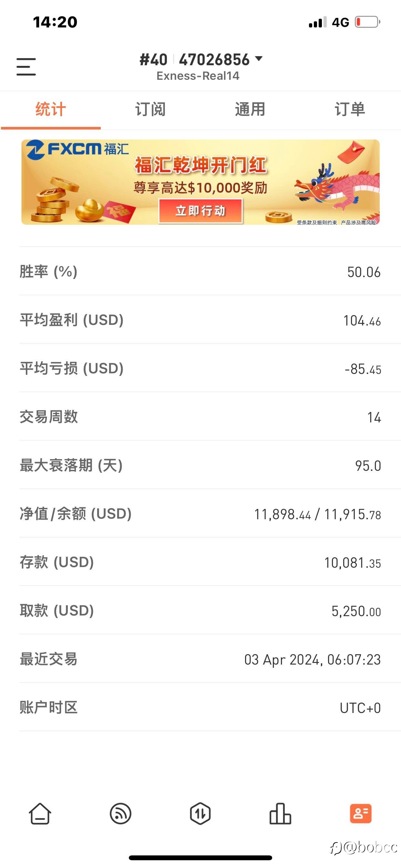The width and height of the screenshot is (401, 868).
Task: Select the 胜率 (%) statistic row
Action: [x=200, y=271]
